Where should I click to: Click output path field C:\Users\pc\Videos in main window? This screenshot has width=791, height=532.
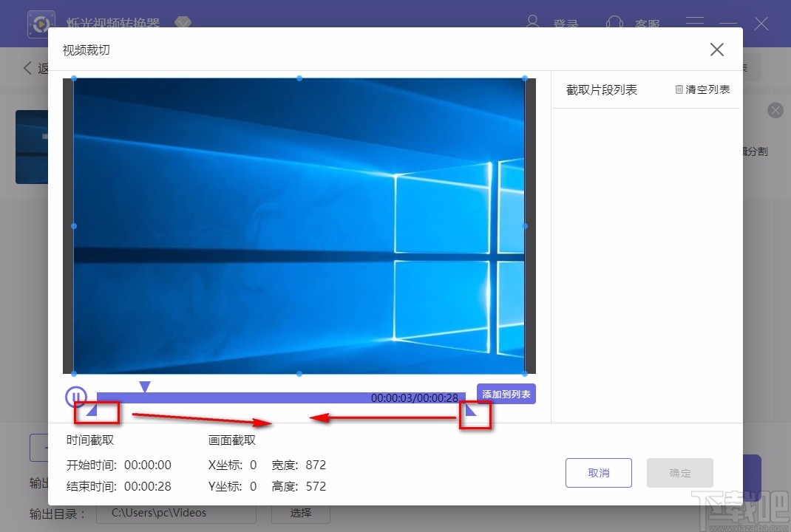tap(176, 514)
